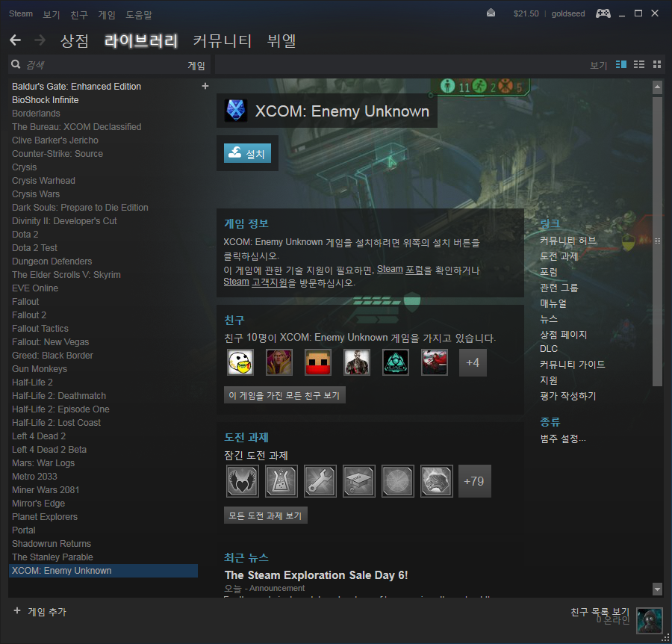Toggle the detail view layout
Screen dimensions: 672x644
tap(620, 64)
